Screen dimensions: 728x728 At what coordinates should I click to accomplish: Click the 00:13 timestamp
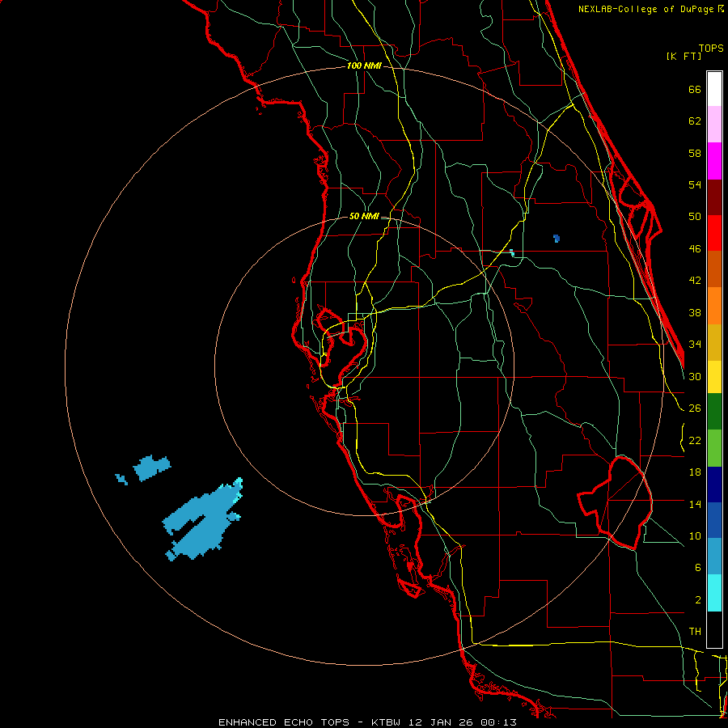498,722
